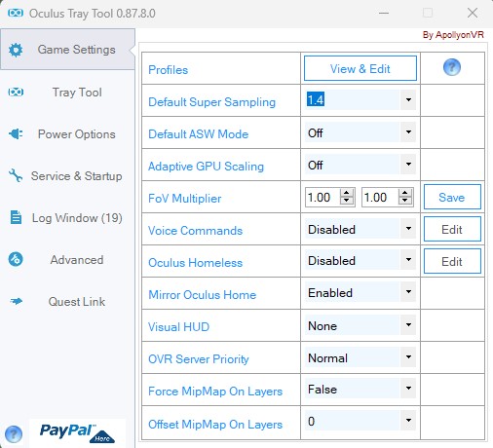Image resolution: width=493 pixels, height=448 pixels.
Task: Expand Force MipMap On Layers dropdown
Action: (408, 389)
